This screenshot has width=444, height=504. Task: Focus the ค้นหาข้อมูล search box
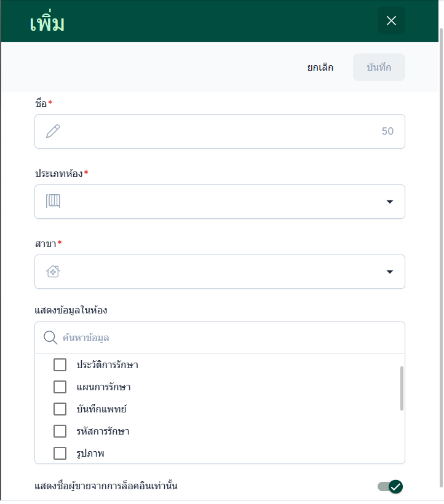click(x=228, y=337)
